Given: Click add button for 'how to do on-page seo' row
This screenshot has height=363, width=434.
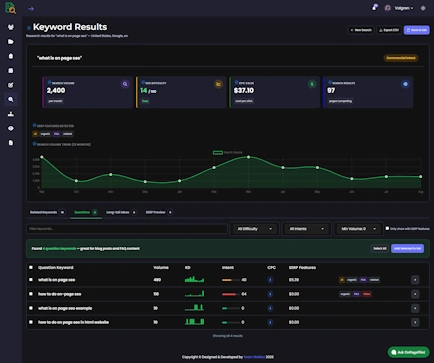Looking at the screenshot, I should coord(415,294).
